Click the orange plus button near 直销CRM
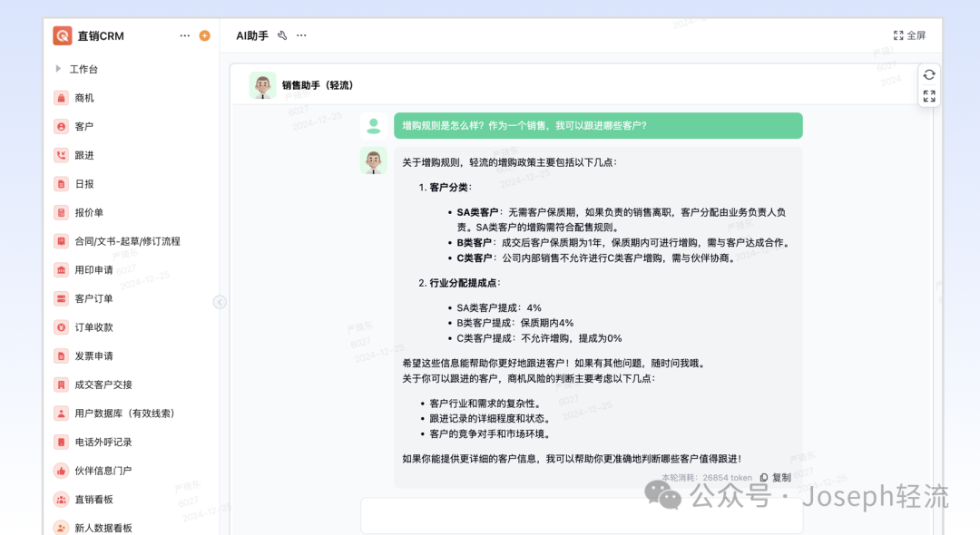980x535 pixels. (203, 34)
